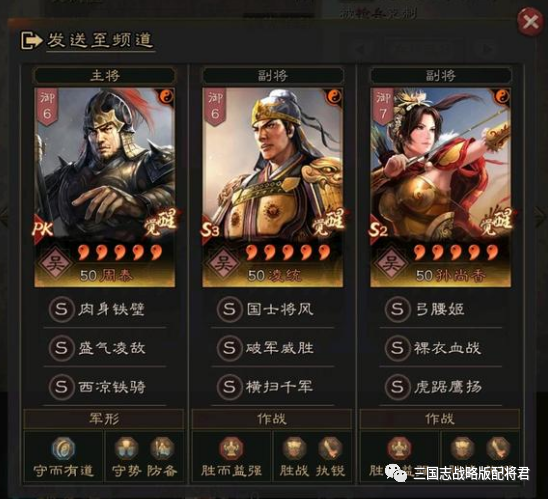548x499 pixels.
Task: Select the 凌统 general card portrait
Action: [x=273, y=187]
